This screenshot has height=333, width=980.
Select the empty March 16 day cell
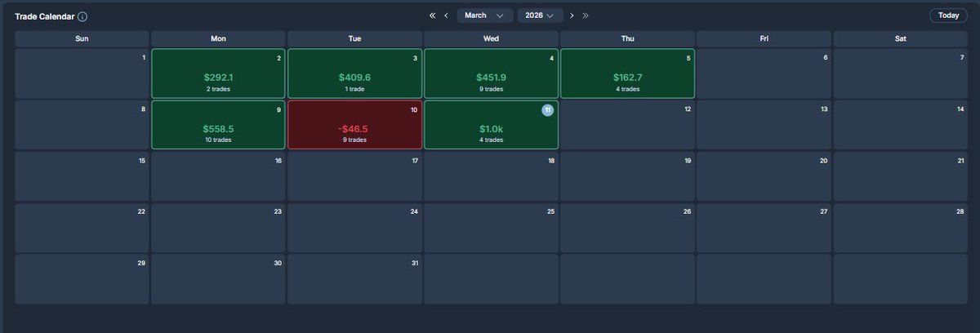[218, 176]
